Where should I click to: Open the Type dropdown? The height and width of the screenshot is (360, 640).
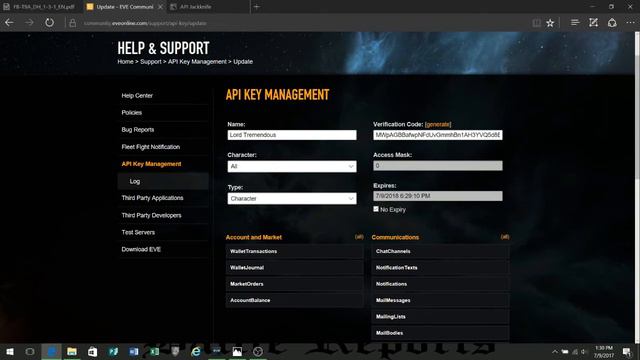click(x=292, y=199)
